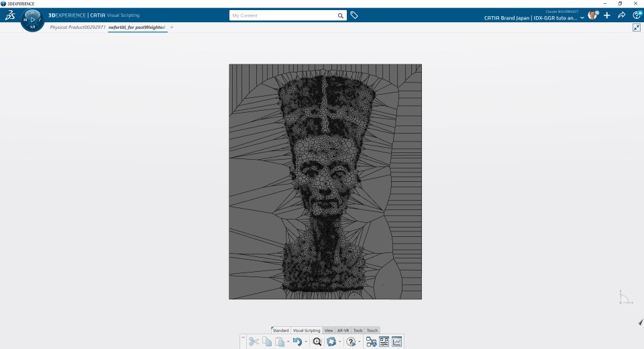644x349 pixels.
Task: Open the tags icon next to the search box
Action: 354,15
